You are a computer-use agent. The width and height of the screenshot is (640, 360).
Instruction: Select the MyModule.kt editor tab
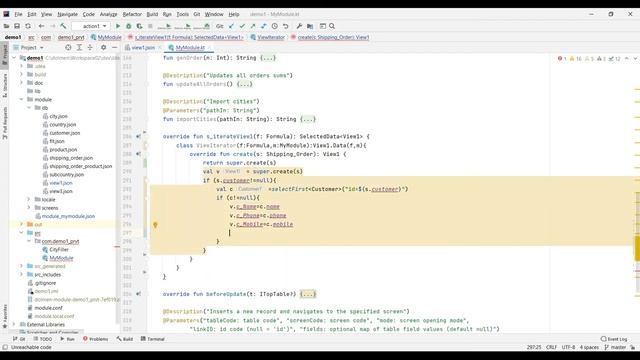coord(190,48)
